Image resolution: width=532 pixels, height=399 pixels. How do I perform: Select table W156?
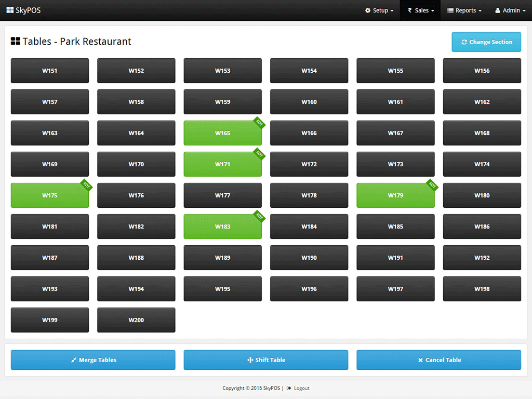point(482,71)
